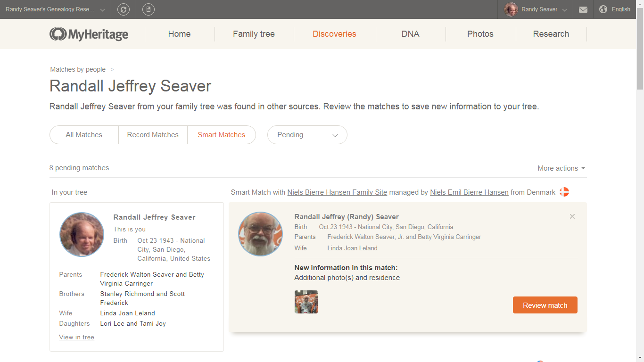
Task: Open the additional photo thumbnail in match
Action: 306,302
